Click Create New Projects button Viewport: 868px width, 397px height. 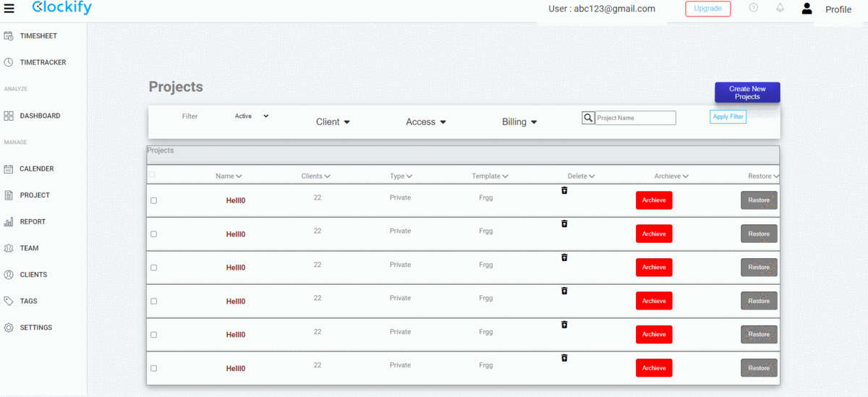tap(747, 93)
